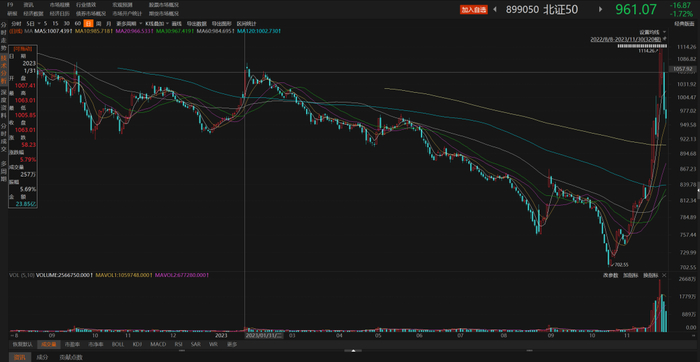Click the pin icon beside the date range
Image resolution: width=700 pixels, height=362 pixels.
pyautogui.click(x=665, y=39)
